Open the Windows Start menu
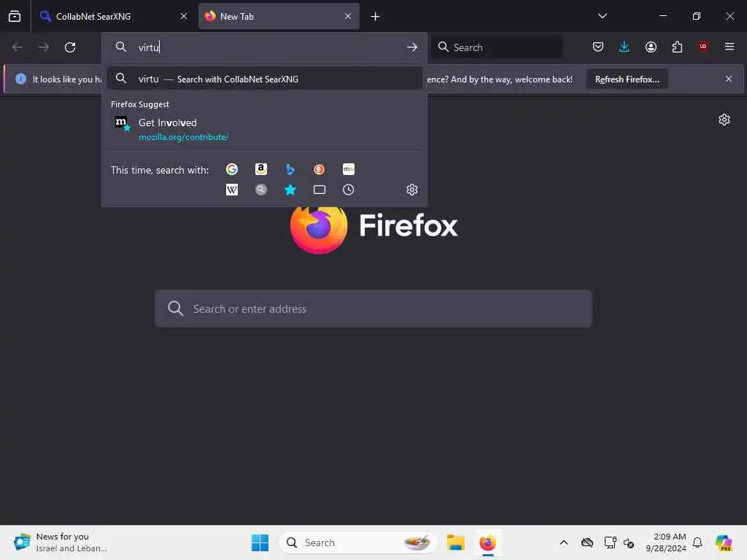Image resolution: width=747 pixels, height=560 pixels. [260, 542]
